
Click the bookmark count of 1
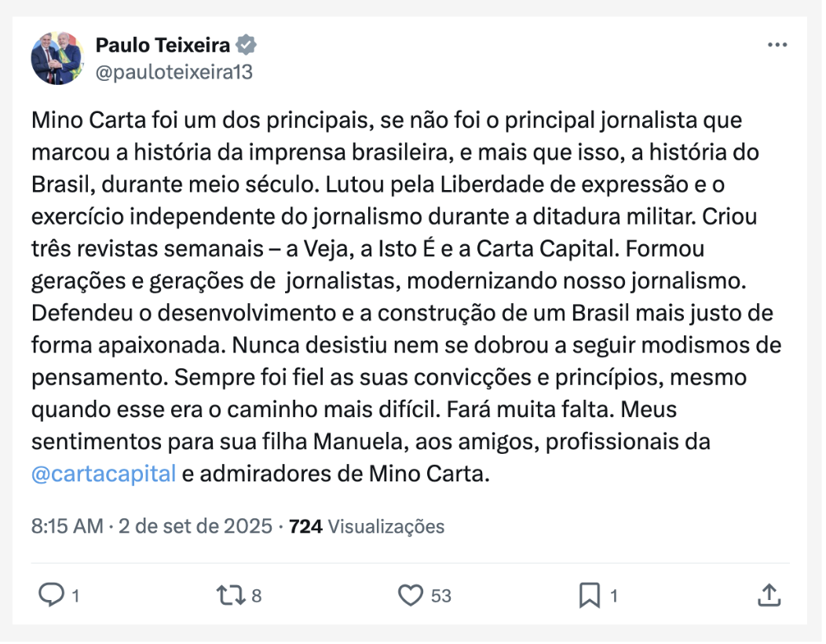pos(613,596)
